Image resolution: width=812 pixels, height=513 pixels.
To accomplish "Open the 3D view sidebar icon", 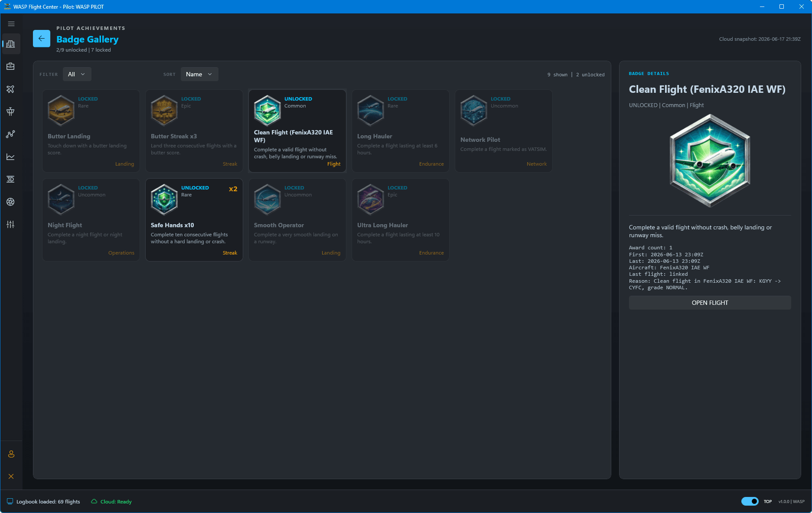I will pyautogui.click(x=11, y=179).
